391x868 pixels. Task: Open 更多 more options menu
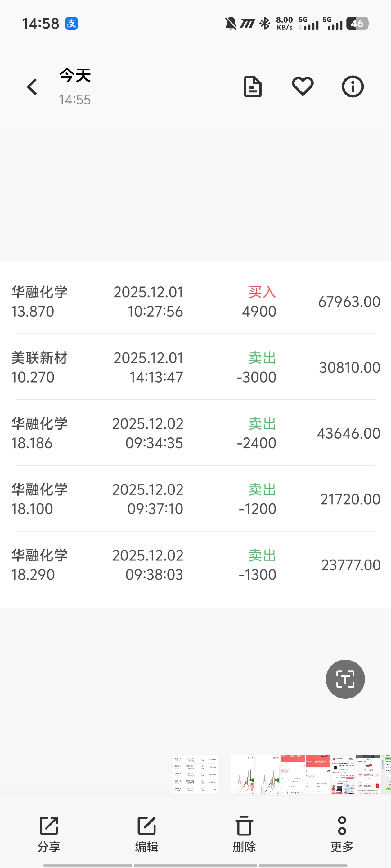(342, 833)
